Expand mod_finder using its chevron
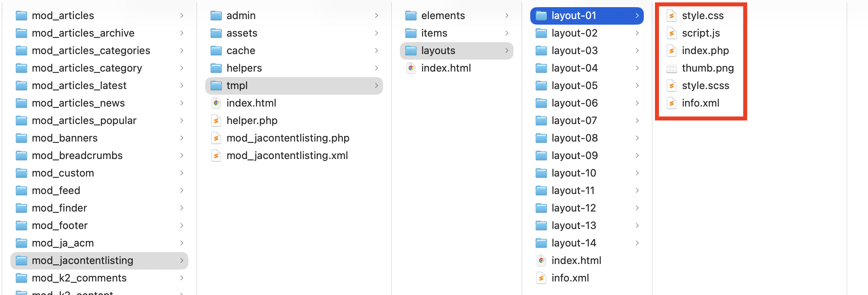Image resolution: width=868 pixels, height=295 pixels. pos(182,208)
